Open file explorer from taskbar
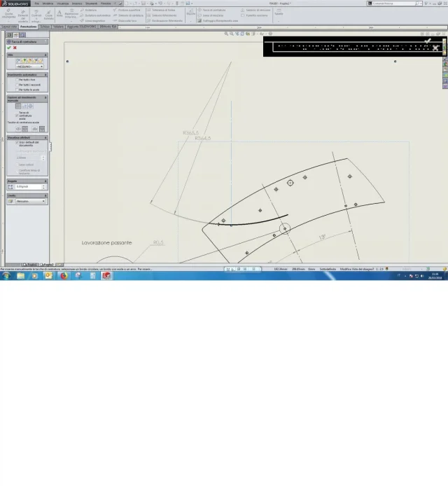448x486 pixels. click(x=21, y=276)
